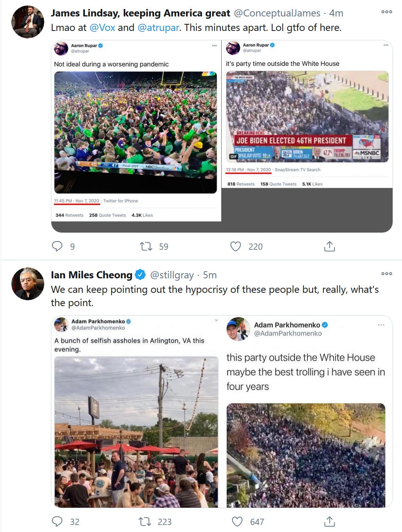This screenshot has height=532, width=402.
Task: Open James Lindsay's profile picture
Action: click(28, 22)
